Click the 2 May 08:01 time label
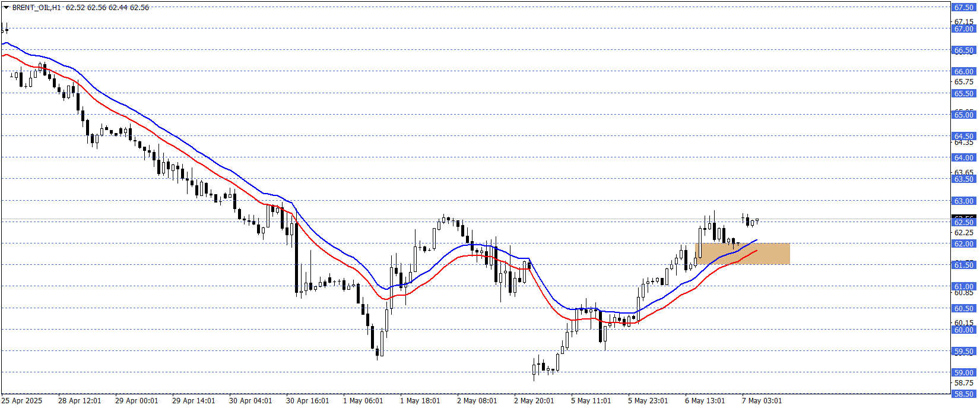Screen dimensions: 980x408 click(477, 401)
